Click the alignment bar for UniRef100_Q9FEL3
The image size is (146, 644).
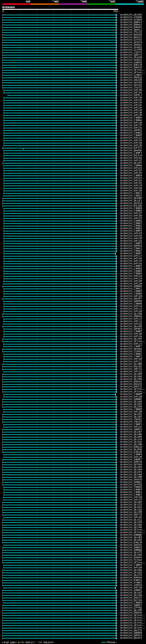(63, 95)
